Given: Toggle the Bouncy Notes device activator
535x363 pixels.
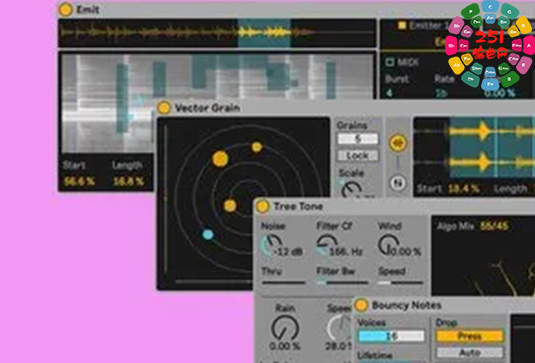Looking at the screenshot, I should (x=361, y=305).
